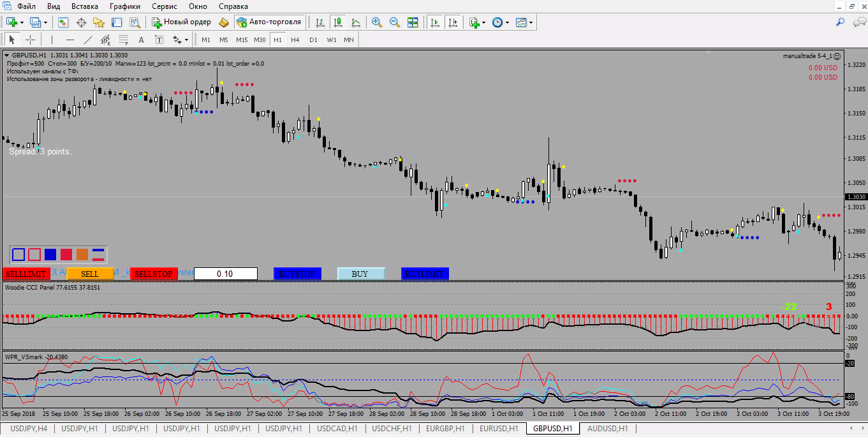Open the Графики menu
The image size is (868, 437).
click(125, 6)
